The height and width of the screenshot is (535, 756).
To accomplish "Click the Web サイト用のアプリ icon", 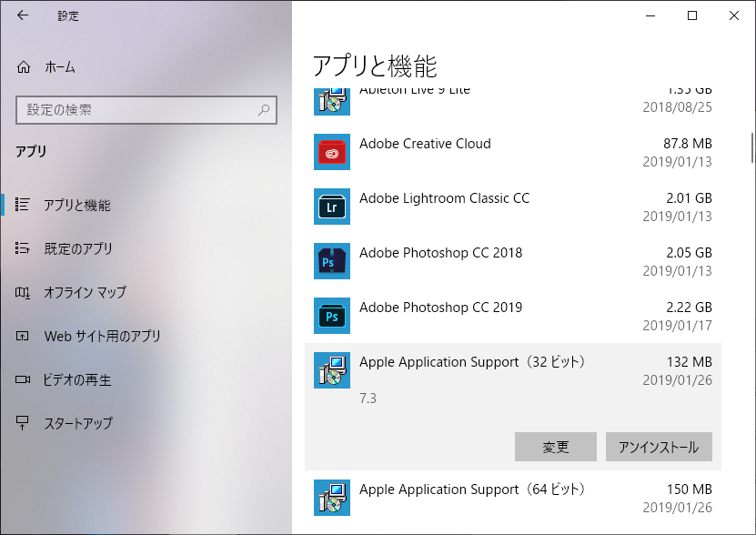I will pos(22,336).
